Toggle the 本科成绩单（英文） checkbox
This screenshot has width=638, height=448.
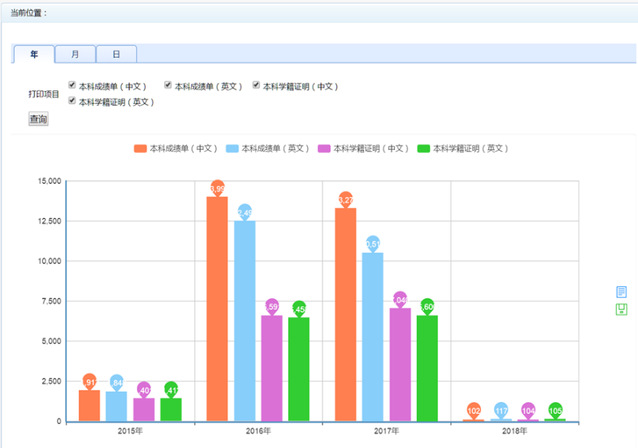(169, 86)
